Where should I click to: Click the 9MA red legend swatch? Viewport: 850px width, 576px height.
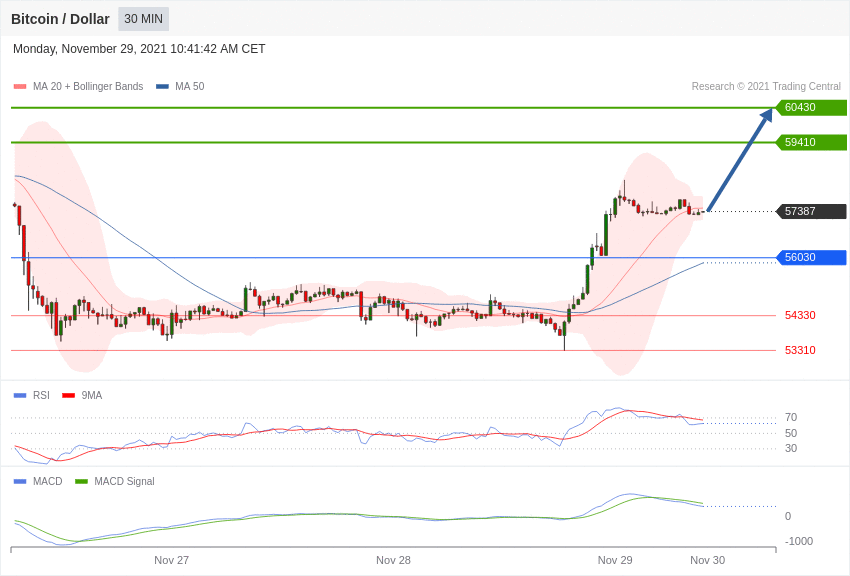[69, 396]
